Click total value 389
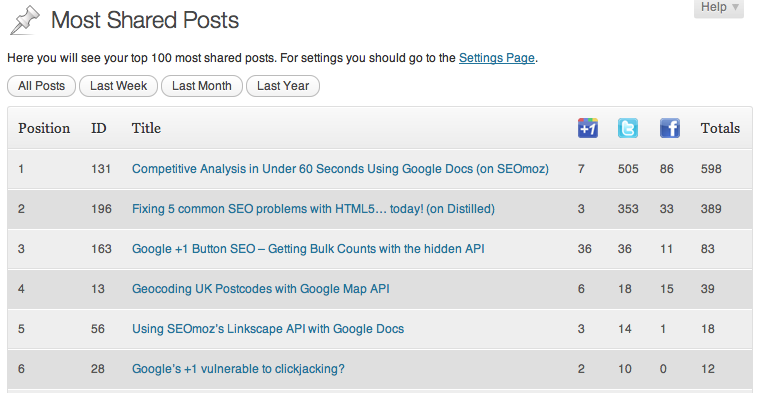Viewport: 761px width, 393px height. click(x=711, y=209)
